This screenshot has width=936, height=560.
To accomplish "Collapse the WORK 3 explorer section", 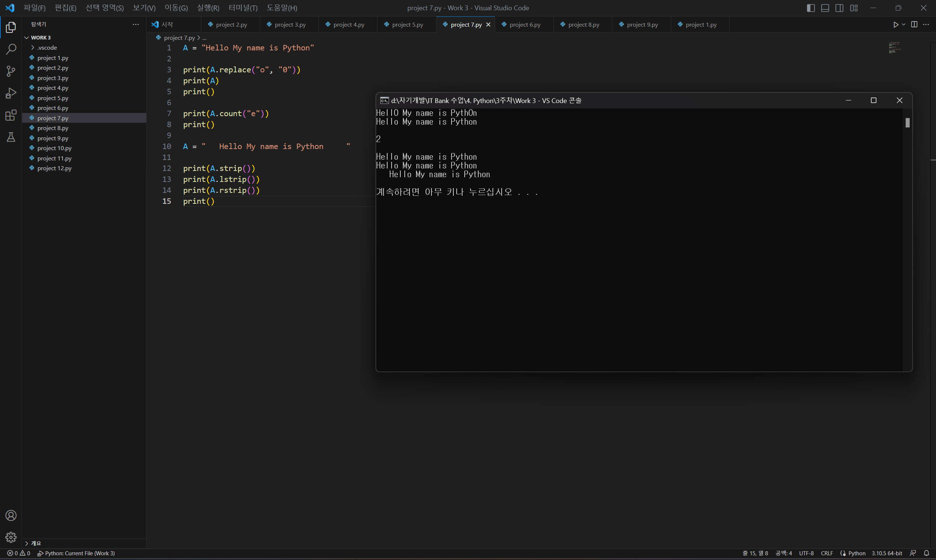I will [40, 37].
